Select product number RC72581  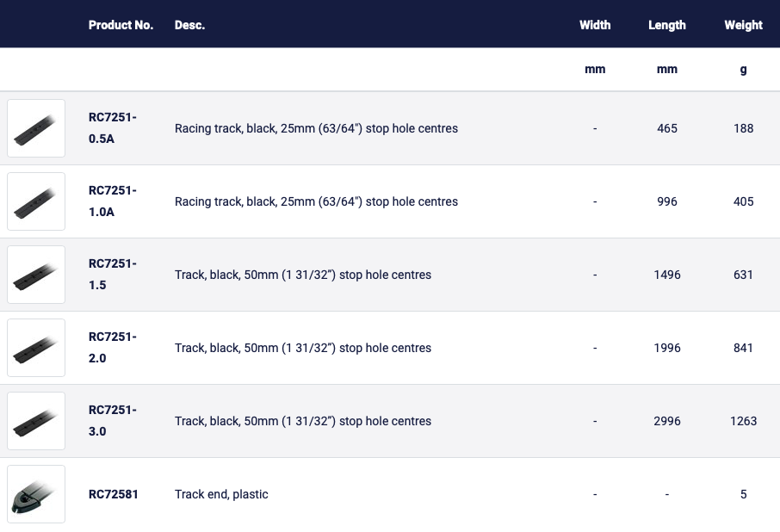[x=114, y=494]
